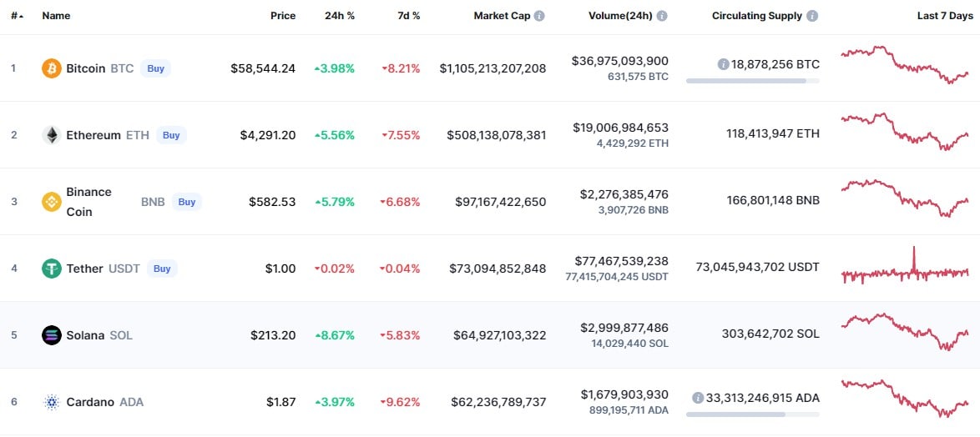Click the Buy button for Binance Coin

pyautogui.click(x=187, y=202)
